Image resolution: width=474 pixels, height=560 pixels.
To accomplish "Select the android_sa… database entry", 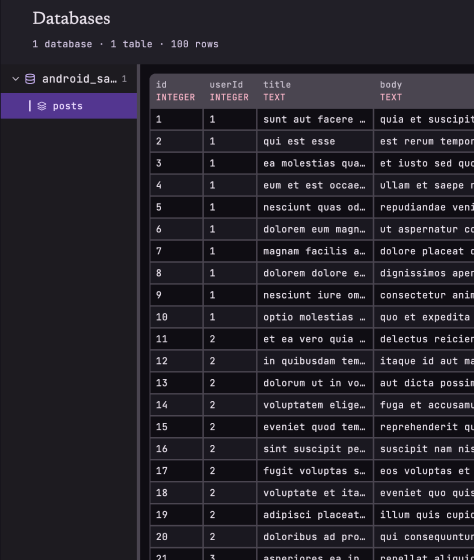I will pos(69,79).
